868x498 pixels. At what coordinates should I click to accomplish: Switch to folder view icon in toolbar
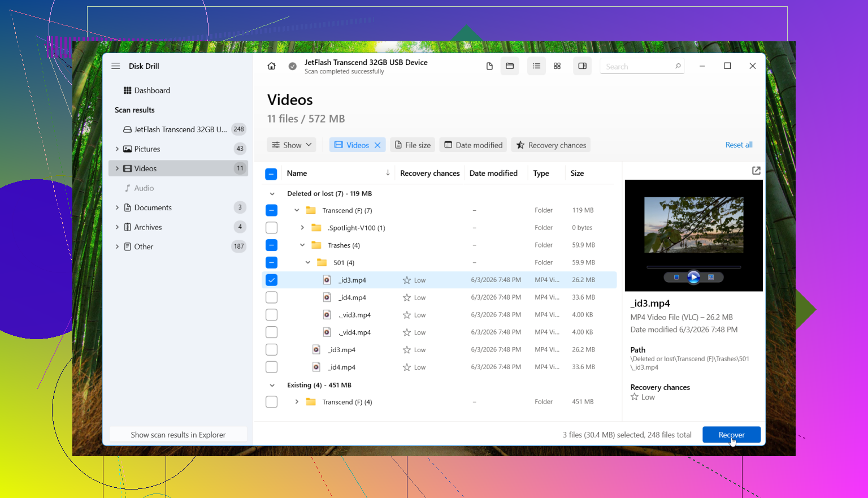pos(510,66)
